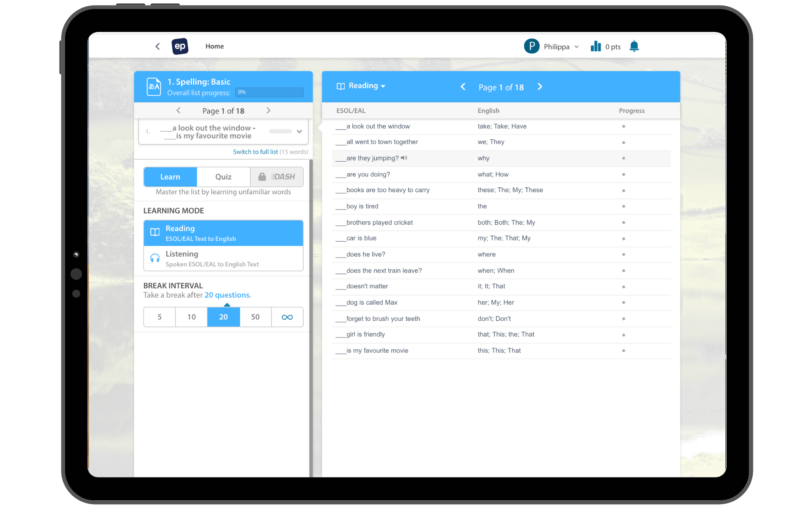Select row '___boy is tired'
The height and width of the screenshot is (508, 812).
502,206
